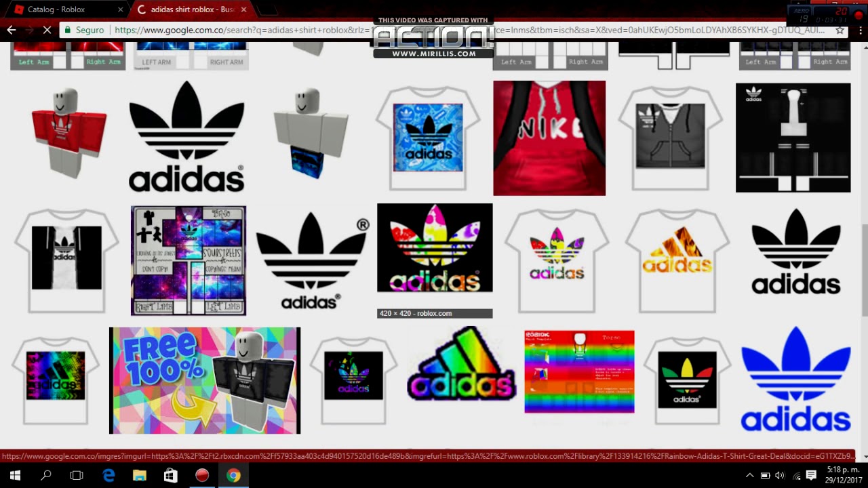Open large black adidas trefoil logo image
This screenshot has width=868, height=488.
[186, 137]
